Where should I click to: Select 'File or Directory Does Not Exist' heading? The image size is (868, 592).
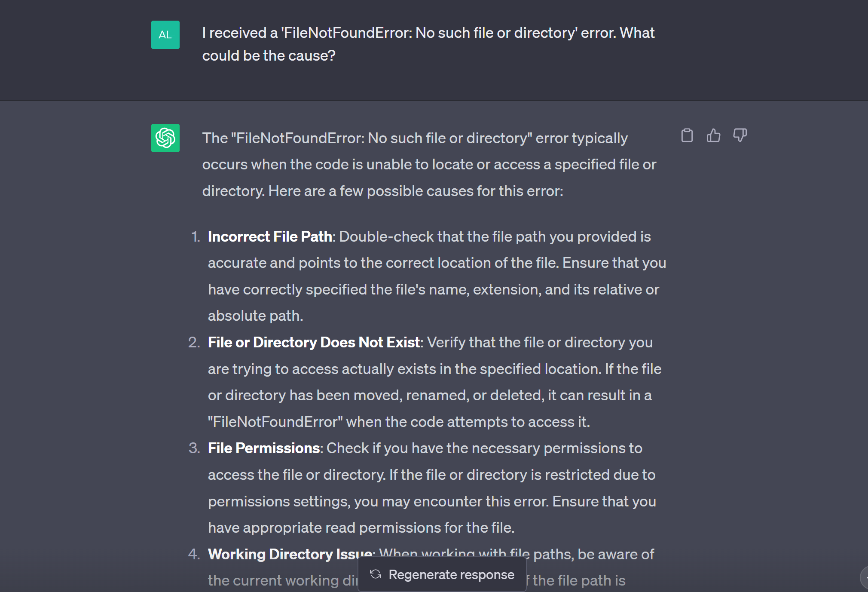pos(314,342)
